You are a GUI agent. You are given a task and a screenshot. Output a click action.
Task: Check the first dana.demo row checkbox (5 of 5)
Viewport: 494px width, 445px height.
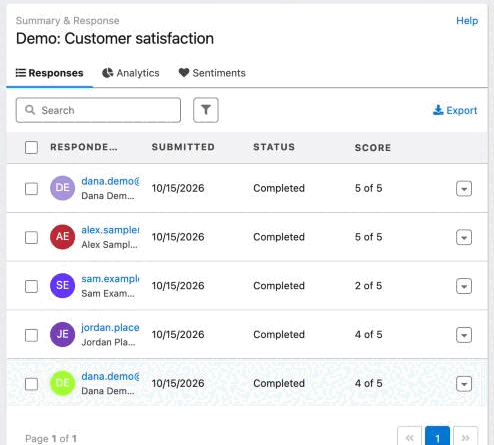coord(31,189)
